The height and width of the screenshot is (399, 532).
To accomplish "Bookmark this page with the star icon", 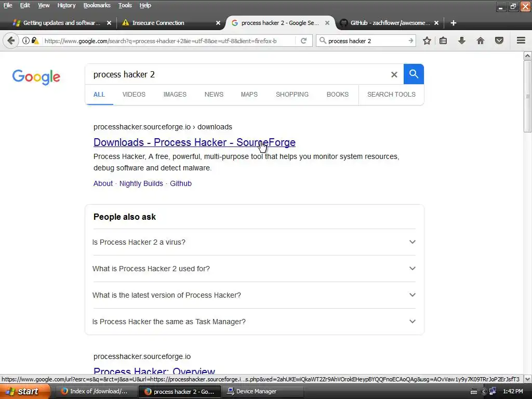I will click(427, 41).
